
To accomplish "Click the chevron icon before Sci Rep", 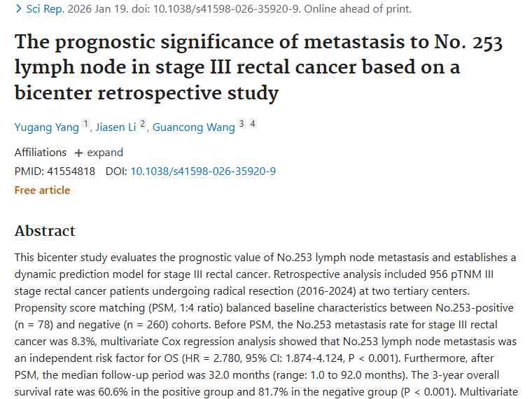I will point(18,9).
